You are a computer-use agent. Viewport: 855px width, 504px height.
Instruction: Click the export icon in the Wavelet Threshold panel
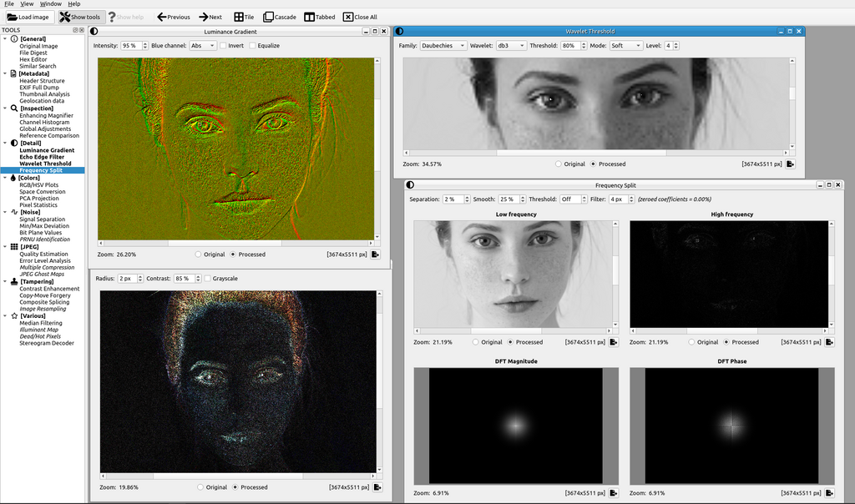pos(790,164)
